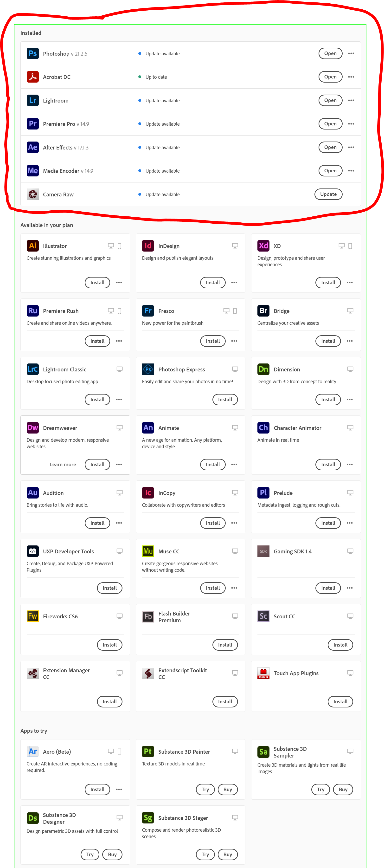Show more options for Bridge
Image resolution: width=384 pixels, height=868 pixels.
[x=350, y=341]
